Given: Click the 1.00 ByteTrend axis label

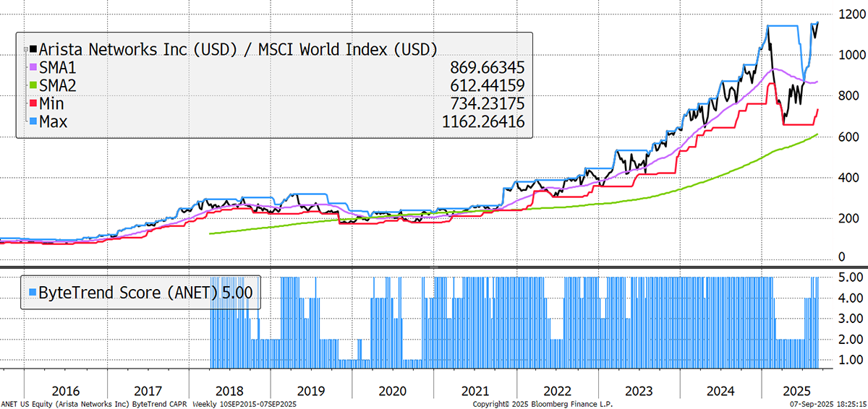Looking at the screenshot, I should tap(851, 359).
